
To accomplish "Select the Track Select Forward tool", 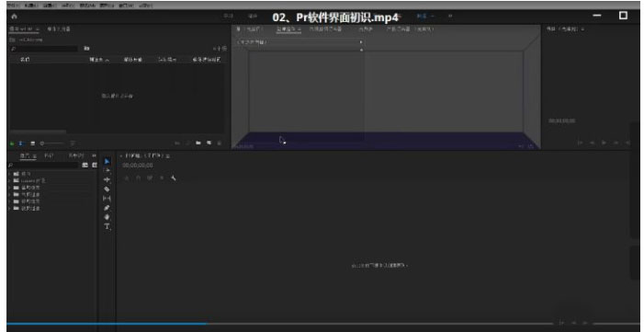I will tap(107, 170).
